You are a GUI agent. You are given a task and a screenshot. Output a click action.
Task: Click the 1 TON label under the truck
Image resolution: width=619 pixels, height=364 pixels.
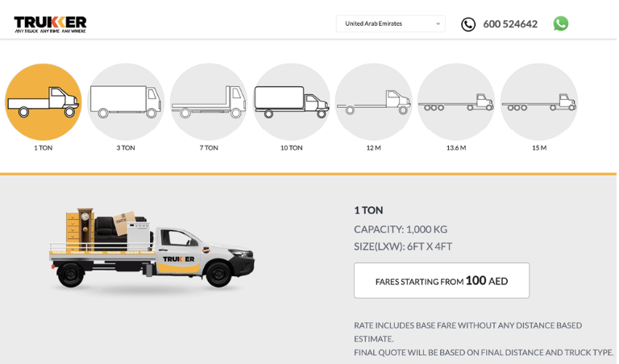(x=43, y=147)
